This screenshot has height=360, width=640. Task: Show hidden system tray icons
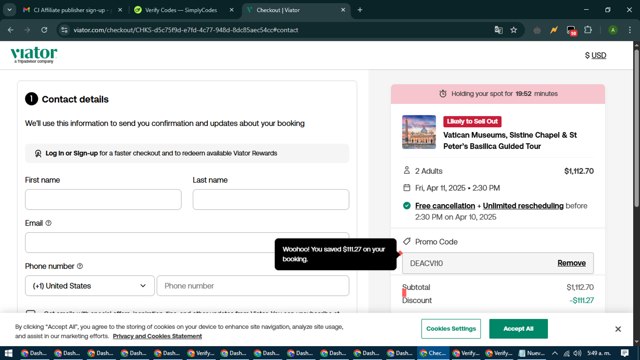pos(555,353)
